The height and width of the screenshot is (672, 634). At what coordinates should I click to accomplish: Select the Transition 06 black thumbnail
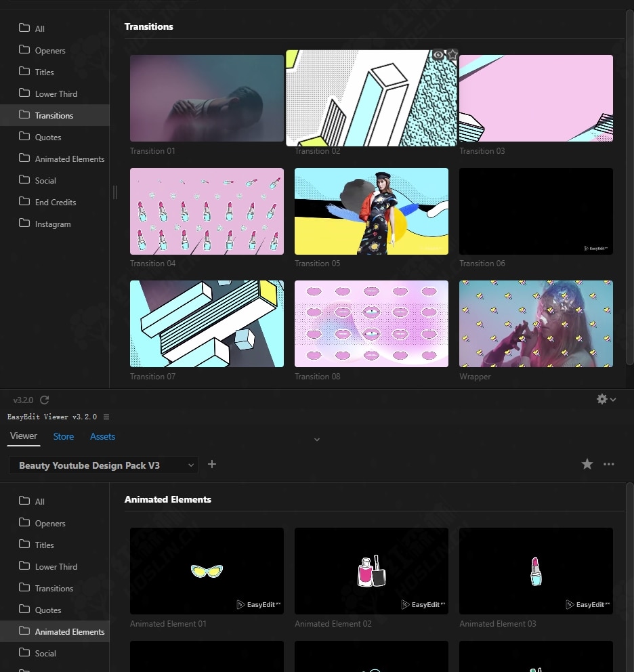click(536, 211)
